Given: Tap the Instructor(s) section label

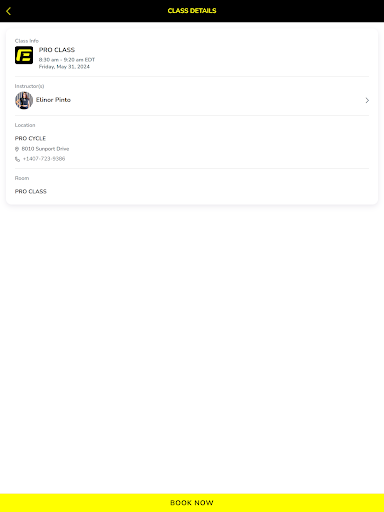Looking at the screenshot, I should [x=29, y=86].
